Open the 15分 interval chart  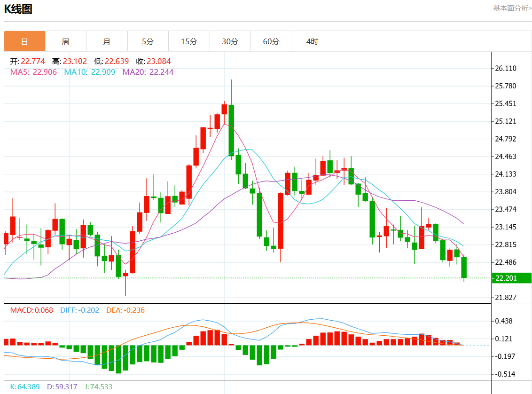189,41
